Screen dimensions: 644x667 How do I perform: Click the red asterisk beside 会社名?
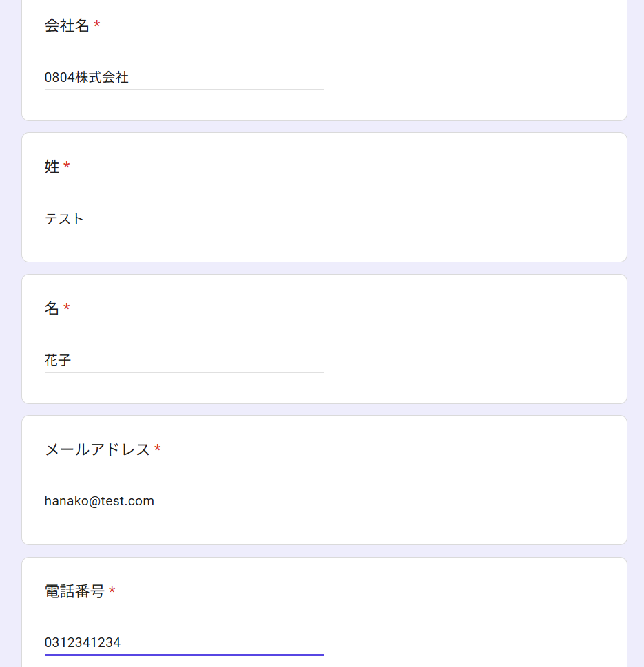[x=97, y=24]
